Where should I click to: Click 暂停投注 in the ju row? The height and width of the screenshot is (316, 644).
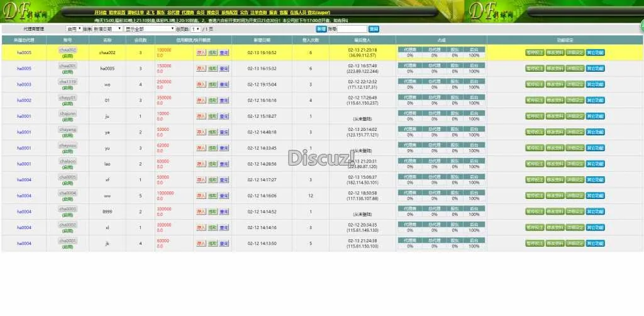[535, 116]
